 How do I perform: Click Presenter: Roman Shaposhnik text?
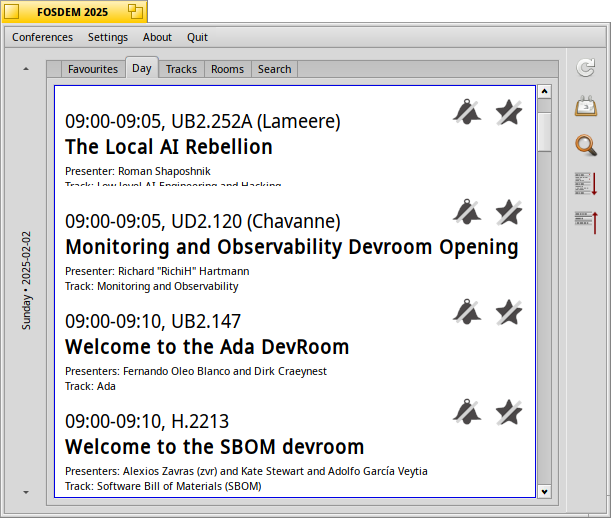pyautogui.click(x=138, y=171)
